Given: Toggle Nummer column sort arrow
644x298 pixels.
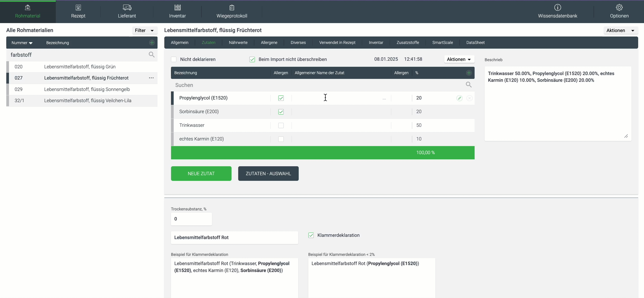Looking at the screenshot, I should click(x=31, y=43).
